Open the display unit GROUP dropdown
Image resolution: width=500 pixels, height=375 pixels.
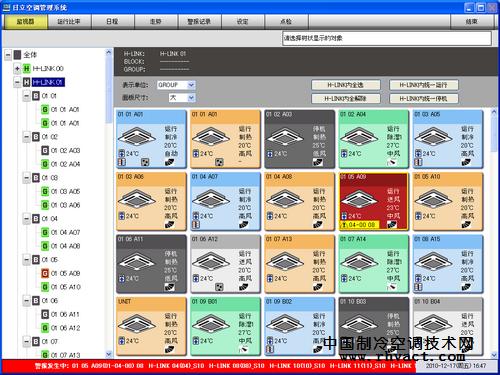(176, 85)
